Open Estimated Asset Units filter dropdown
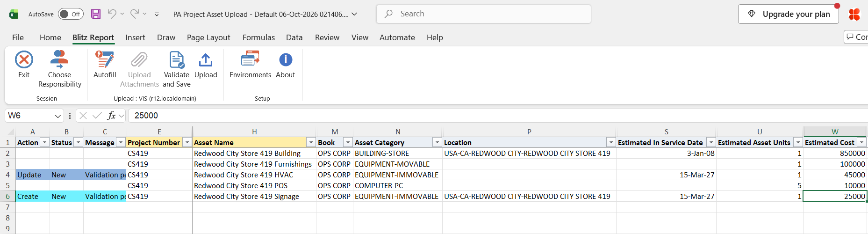This screenshot has height=234, width=868. click(x=798, y=142)
